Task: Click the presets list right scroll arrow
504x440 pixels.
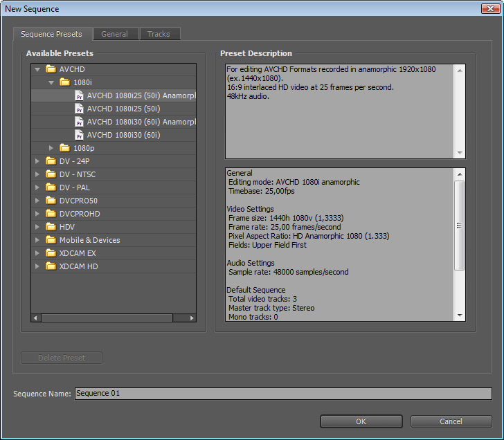Action: [192, 318]
